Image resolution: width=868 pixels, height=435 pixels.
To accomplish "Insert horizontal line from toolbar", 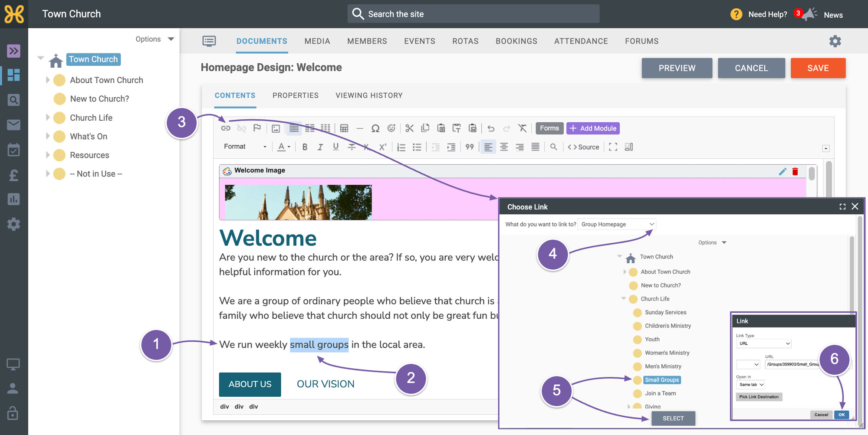I will tap(360, 128).
